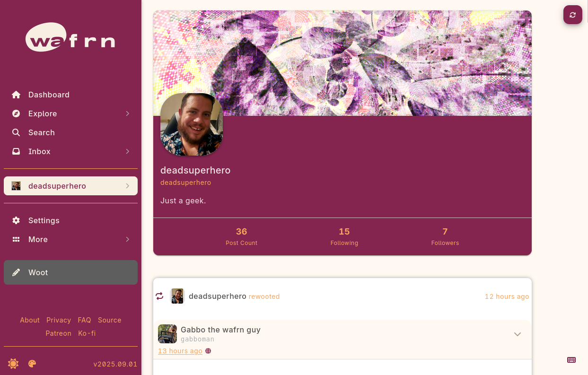Click the Settings gear icon
Screen dimensions: 588x375
(16, 220)
